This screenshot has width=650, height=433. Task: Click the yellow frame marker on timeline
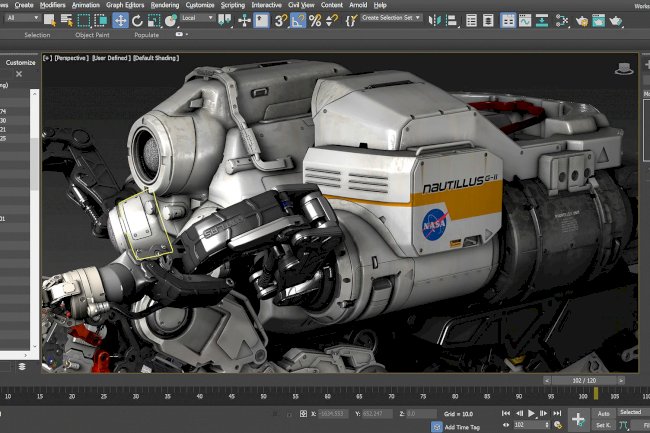(x=596, y=394)
